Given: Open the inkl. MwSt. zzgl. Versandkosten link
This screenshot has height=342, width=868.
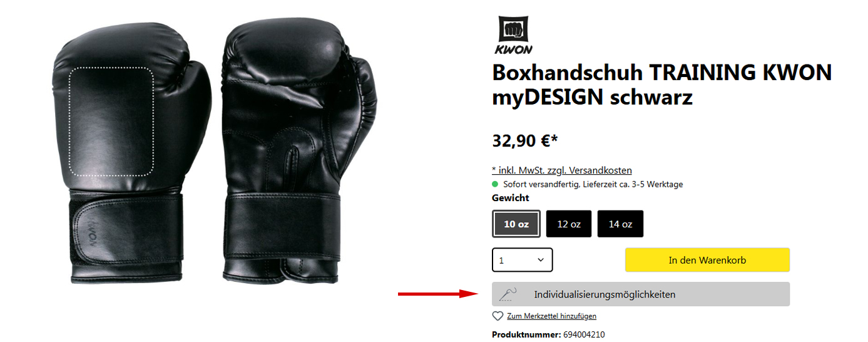Looking at the screenshot, I should (562, 170).
